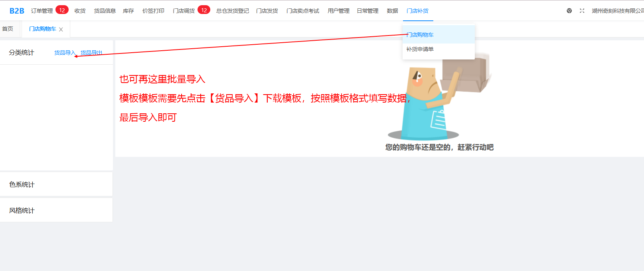
Task: Click the B2B logo
Action: (17, 11)
